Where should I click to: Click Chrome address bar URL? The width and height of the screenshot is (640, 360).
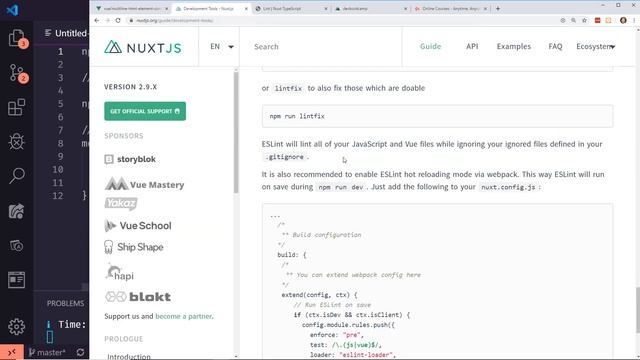click(x=175, y=20)
